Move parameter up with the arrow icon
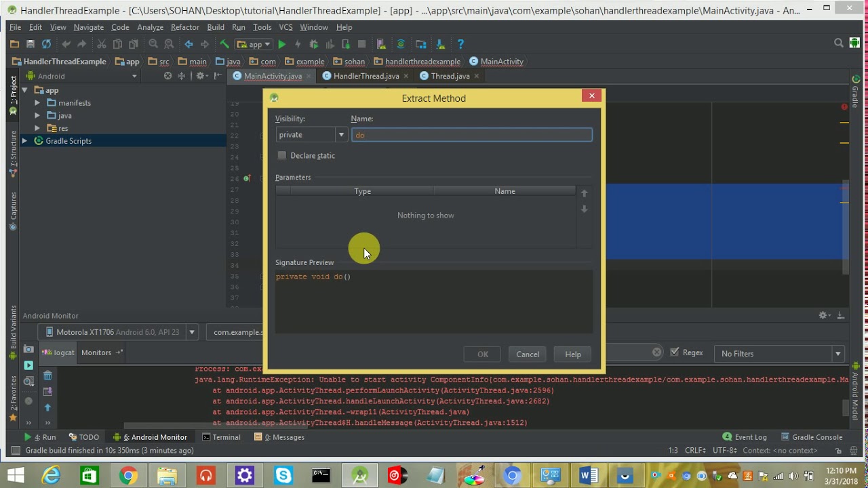Viewport: 868px width, 488px height. click(584, 194)
